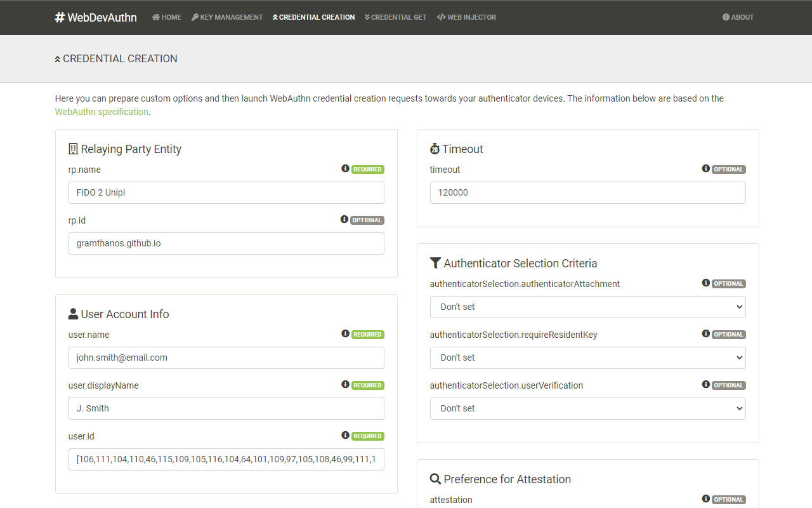Open the Credential Get page
Image resolution: width=812 pixels, height=508 pixels.
pos(396,17)
